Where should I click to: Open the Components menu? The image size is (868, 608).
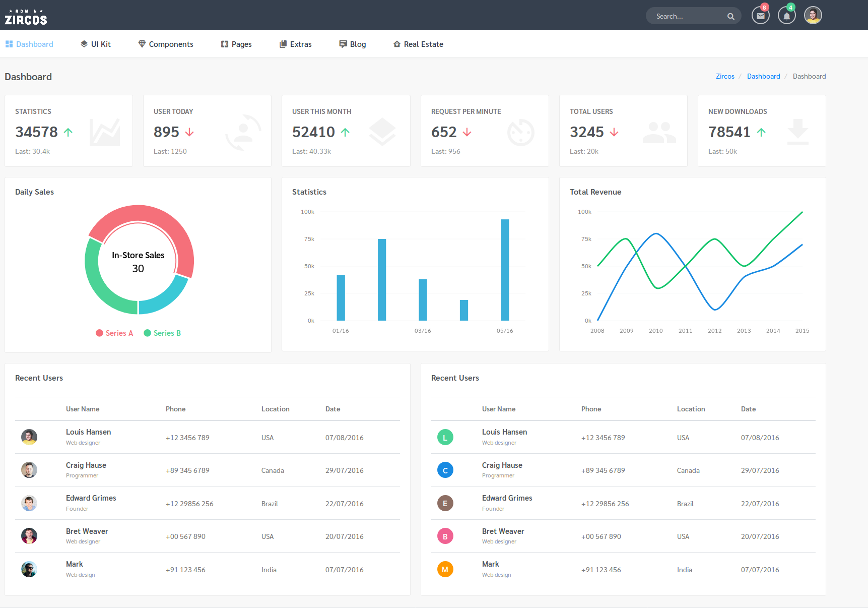166,44
